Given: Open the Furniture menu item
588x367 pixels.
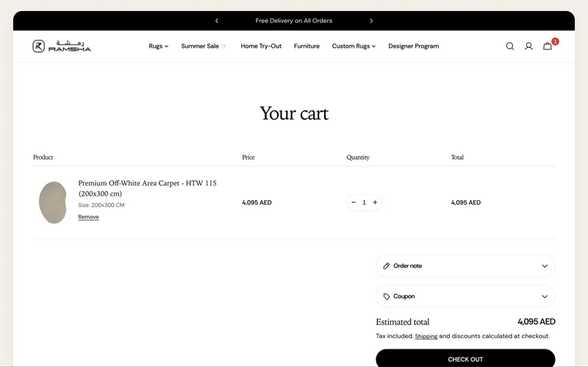Looking at the screenshot, I should [306, 46].
